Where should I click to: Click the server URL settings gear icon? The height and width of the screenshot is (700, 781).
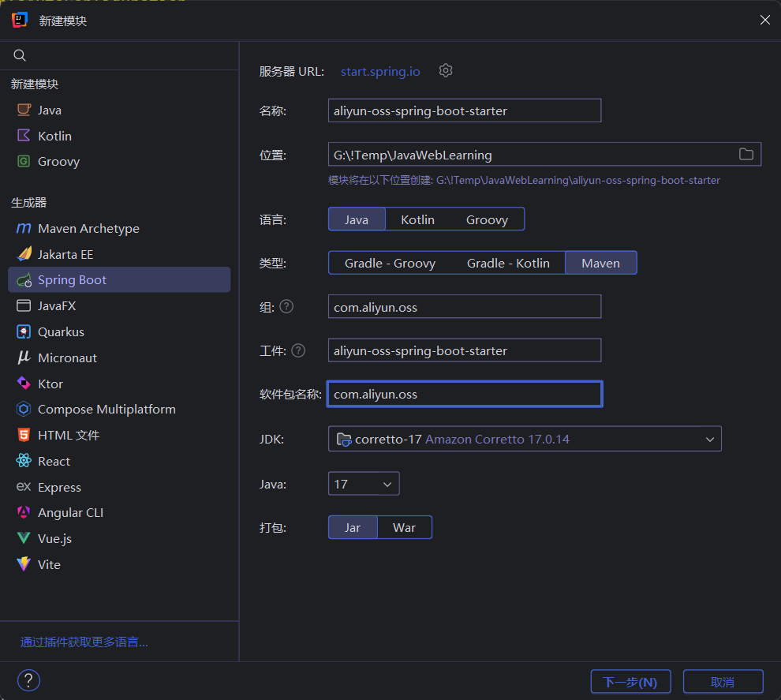coord(446,71)
